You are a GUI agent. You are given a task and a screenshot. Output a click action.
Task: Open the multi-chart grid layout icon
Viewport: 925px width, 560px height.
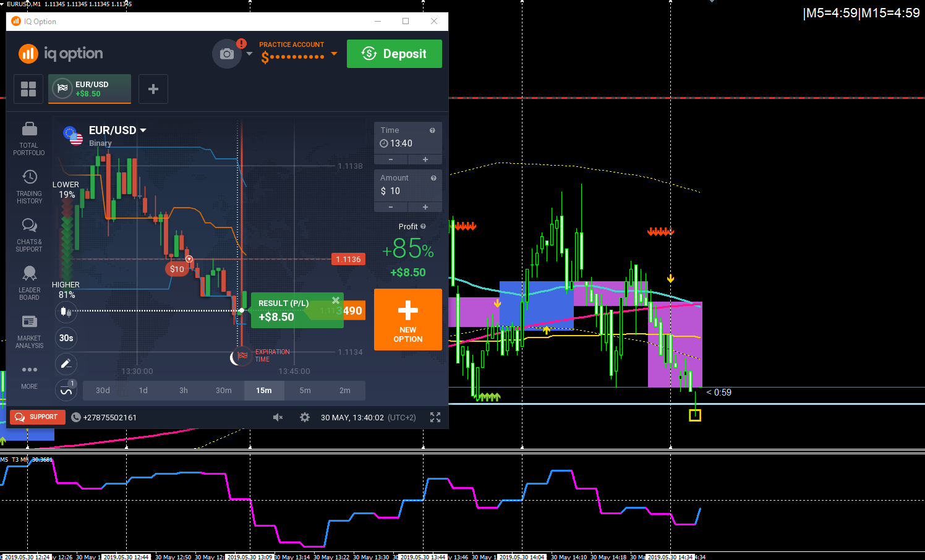(x=28, y=89)
